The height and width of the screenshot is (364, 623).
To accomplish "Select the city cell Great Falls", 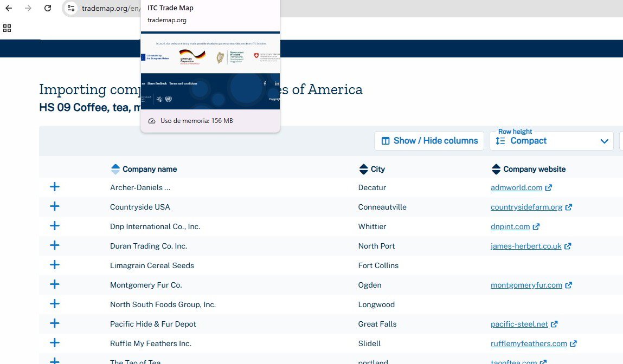I will click(377, 324).
